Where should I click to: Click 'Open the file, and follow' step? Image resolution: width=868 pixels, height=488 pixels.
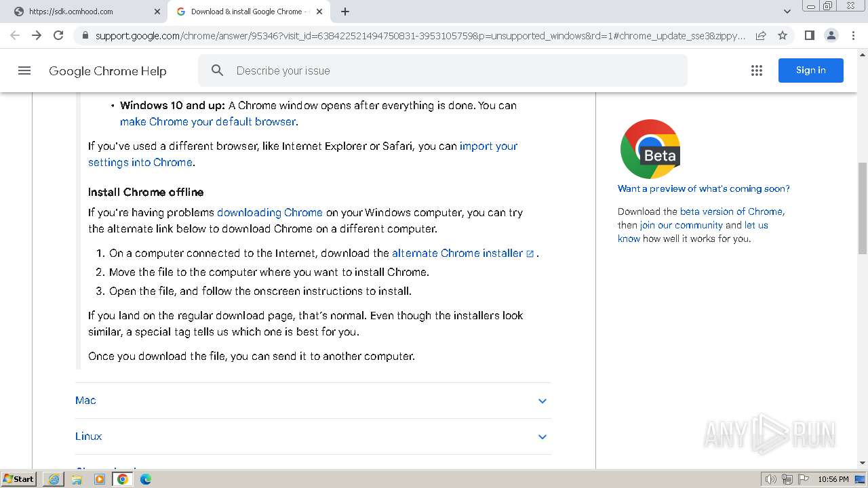pos(260,291)
